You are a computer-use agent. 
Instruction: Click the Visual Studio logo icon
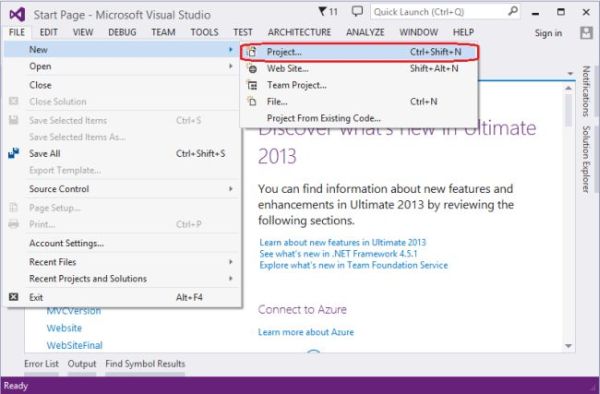17,15
